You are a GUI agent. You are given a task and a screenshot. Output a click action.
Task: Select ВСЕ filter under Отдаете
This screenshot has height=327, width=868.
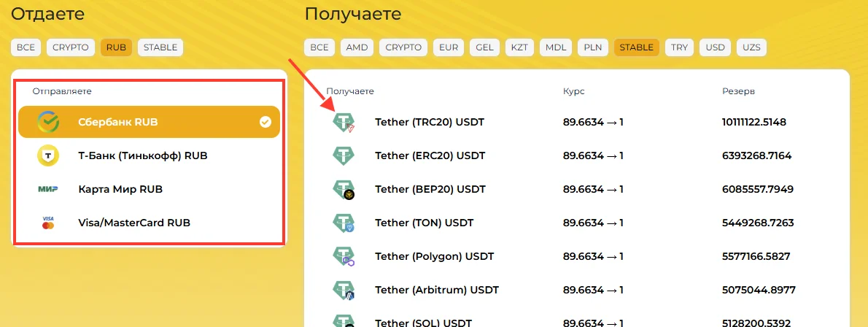[x=26, y=47]
